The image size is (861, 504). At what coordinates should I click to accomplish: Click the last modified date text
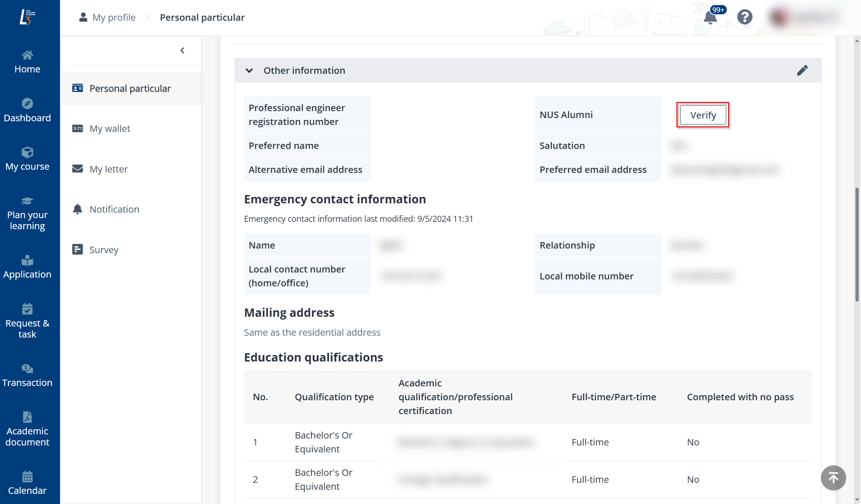point(359,219)
